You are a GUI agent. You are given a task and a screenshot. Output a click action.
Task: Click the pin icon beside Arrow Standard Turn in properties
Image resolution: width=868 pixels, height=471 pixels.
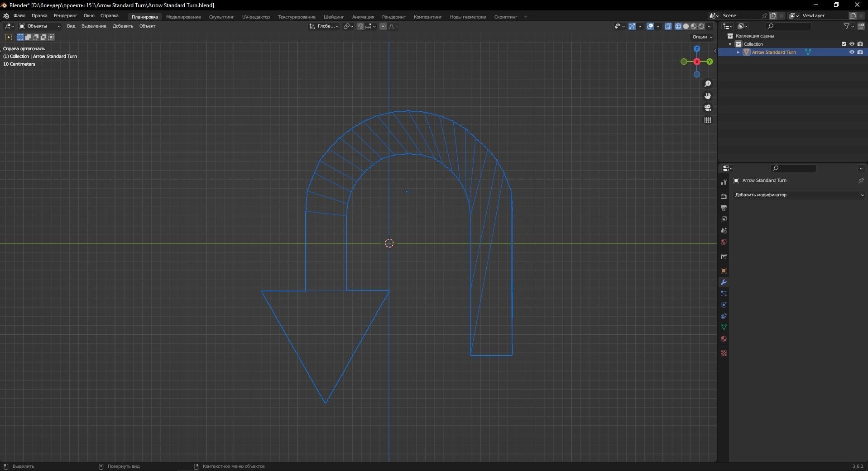pos(861,181)
